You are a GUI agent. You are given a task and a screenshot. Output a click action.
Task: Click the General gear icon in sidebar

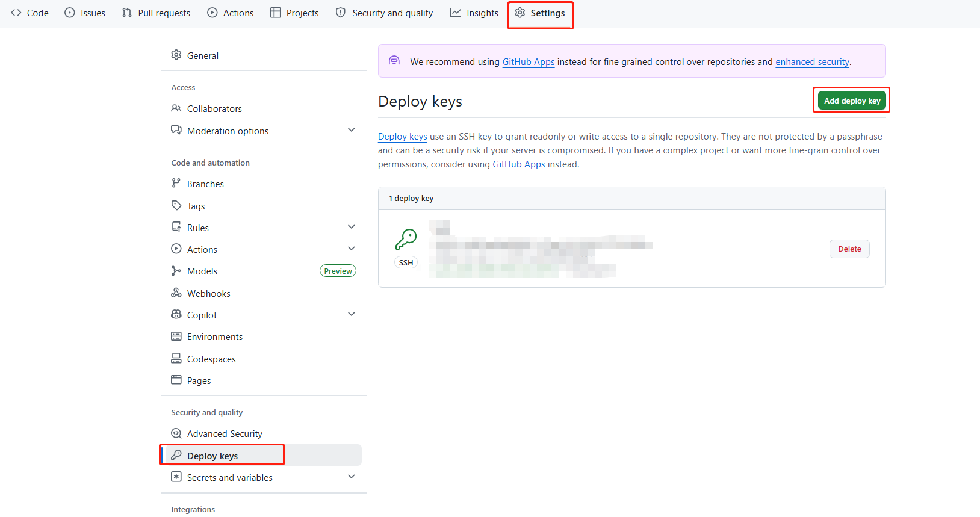pyautogui.click(x=176, y=55)
